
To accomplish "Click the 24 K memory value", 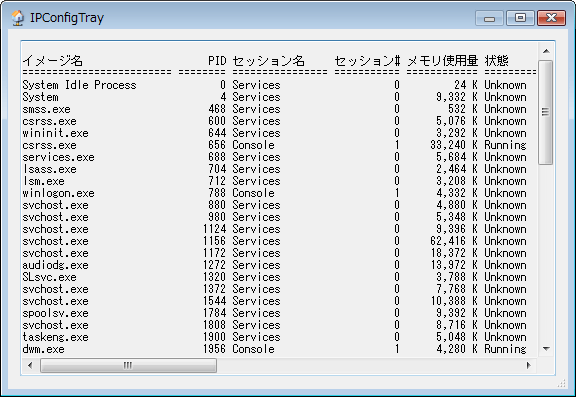I will 466,85.
